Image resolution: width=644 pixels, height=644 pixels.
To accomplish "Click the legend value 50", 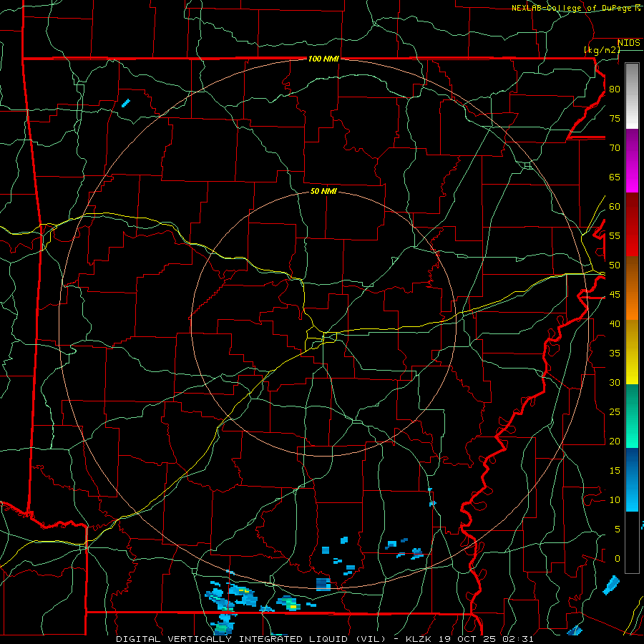I will (615, 265).
